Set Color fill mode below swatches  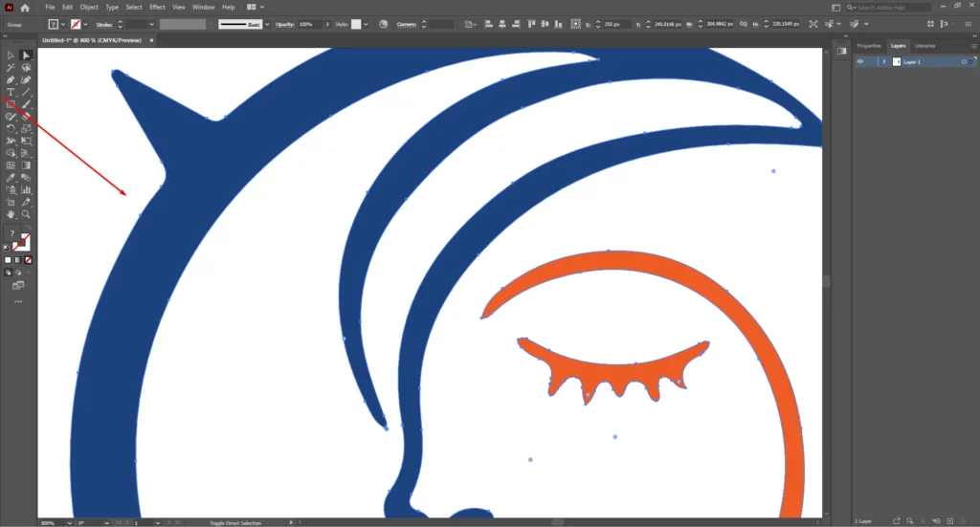[x=8, y=260]
